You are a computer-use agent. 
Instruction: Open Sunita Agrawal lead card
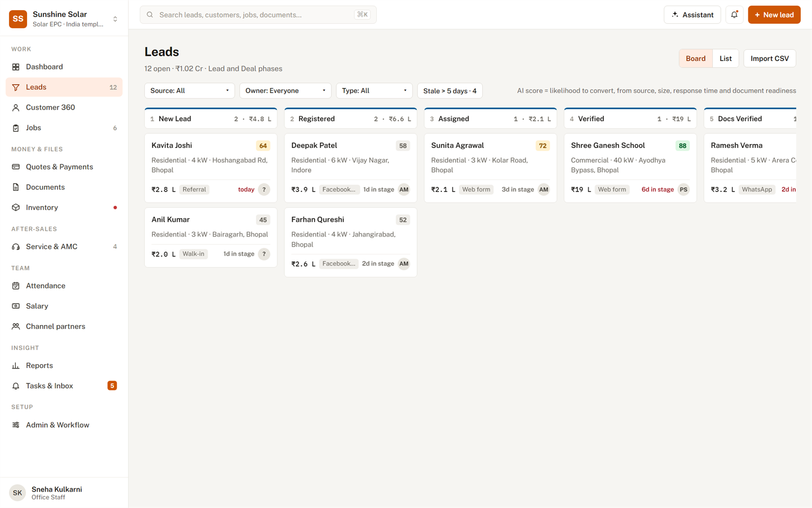point(491,168)
